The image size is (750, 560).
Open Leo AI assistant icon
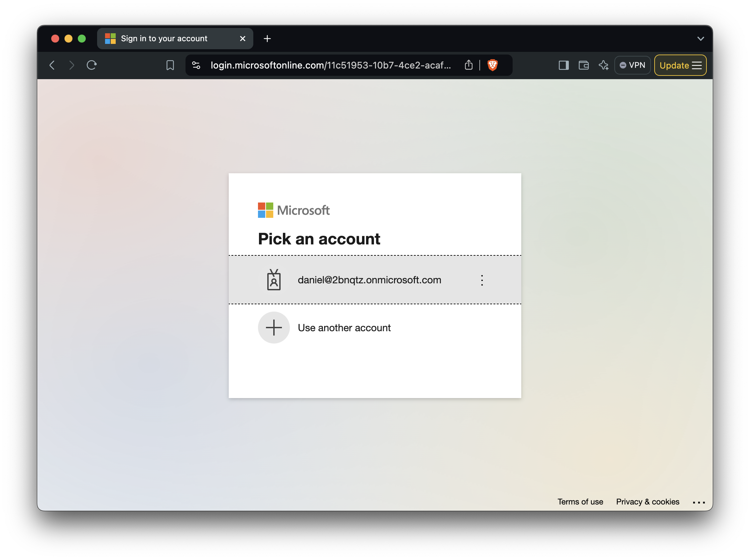pos(603,65)
